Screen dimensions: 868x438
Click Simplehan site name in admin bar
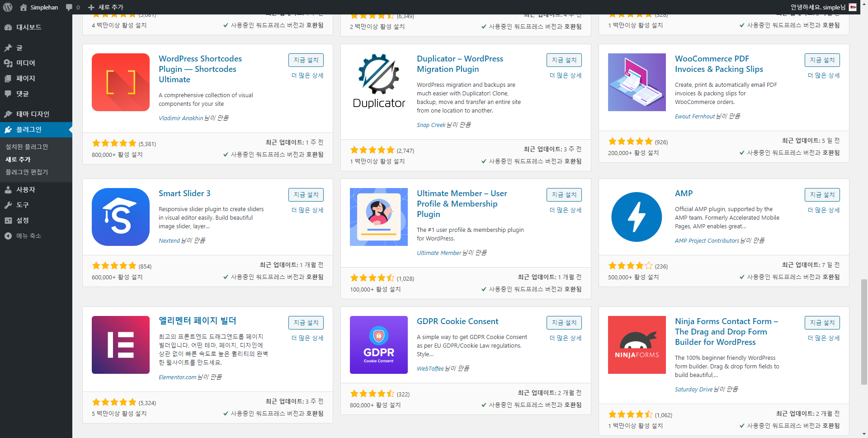click(44, 7)
